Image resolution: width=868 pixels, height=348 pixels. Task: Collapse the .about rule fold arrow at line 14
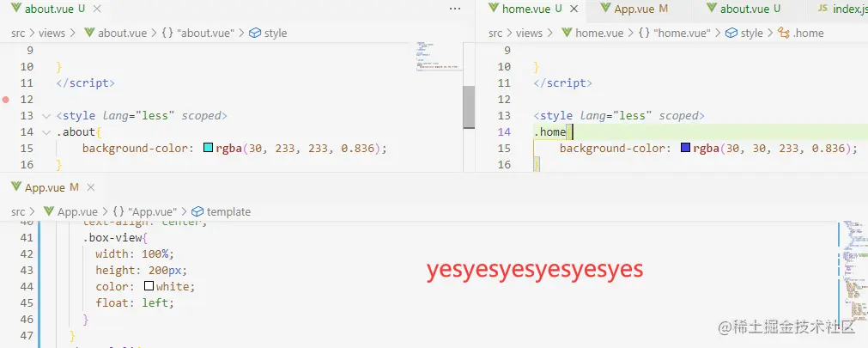point(46,132)
